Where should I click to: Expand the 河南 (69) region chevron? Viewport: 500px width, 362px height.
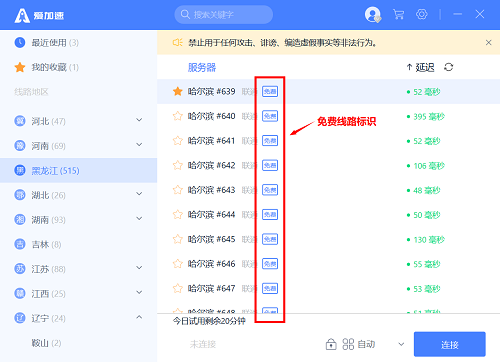tap(139, 144)
